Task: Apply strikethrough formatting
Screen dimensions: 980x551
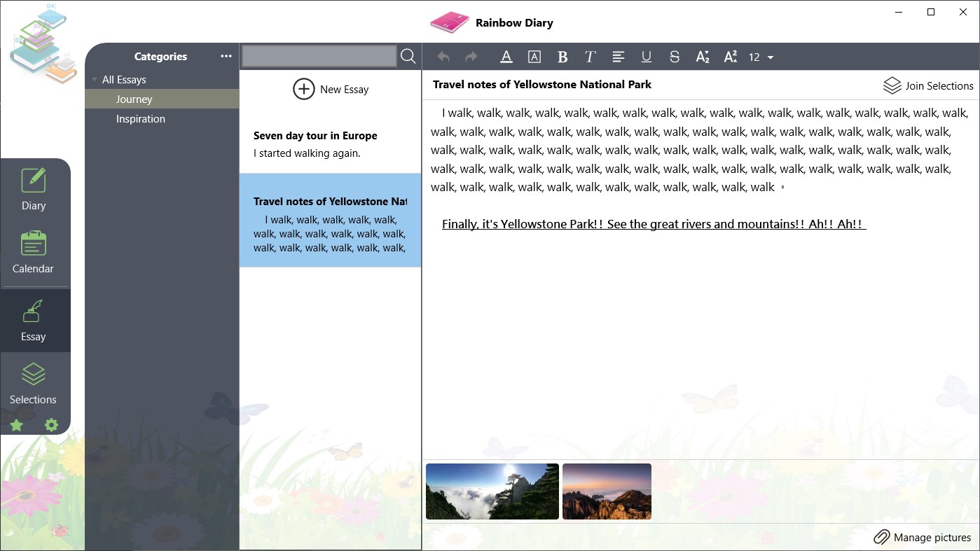Action: 674,57
